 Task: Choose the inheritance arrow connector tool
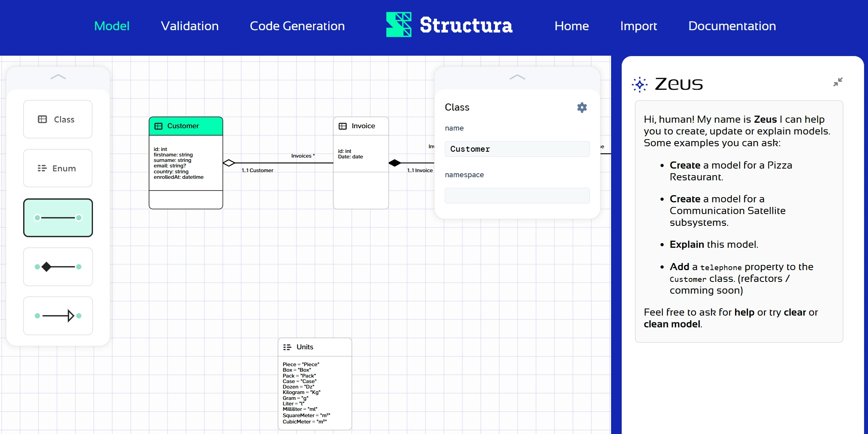coord(58,316)
